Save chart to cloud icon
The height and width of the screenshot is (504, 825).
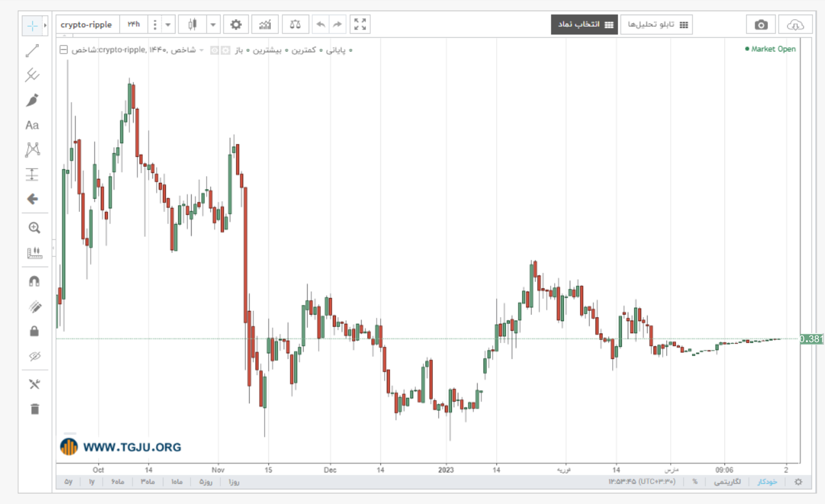click(x=795, y=25)
